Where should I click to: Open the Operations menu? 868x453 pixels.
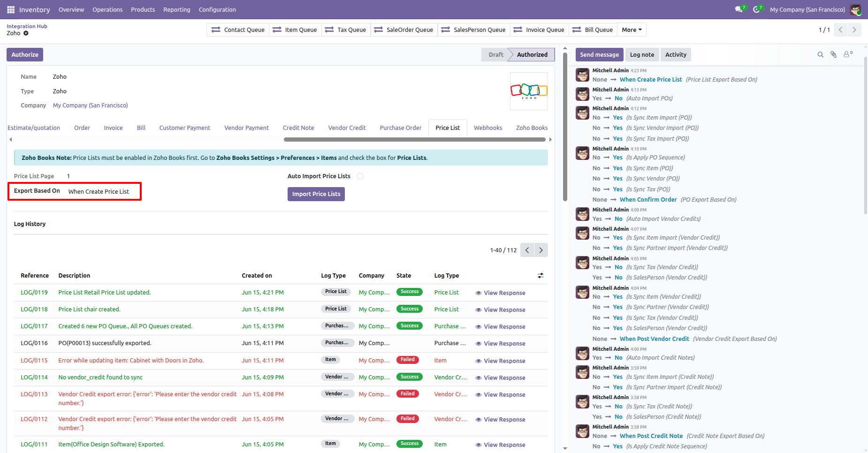click(107, 9)
